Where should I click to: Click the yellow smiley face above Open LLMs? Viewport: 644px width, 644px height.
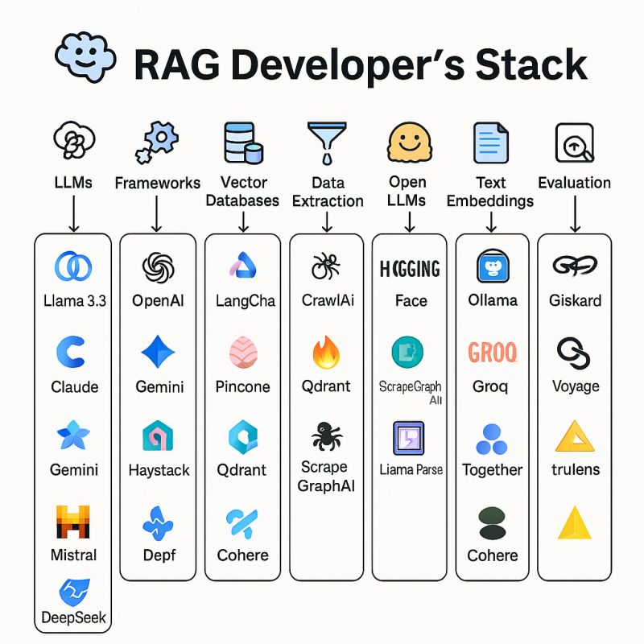[409, 142]
